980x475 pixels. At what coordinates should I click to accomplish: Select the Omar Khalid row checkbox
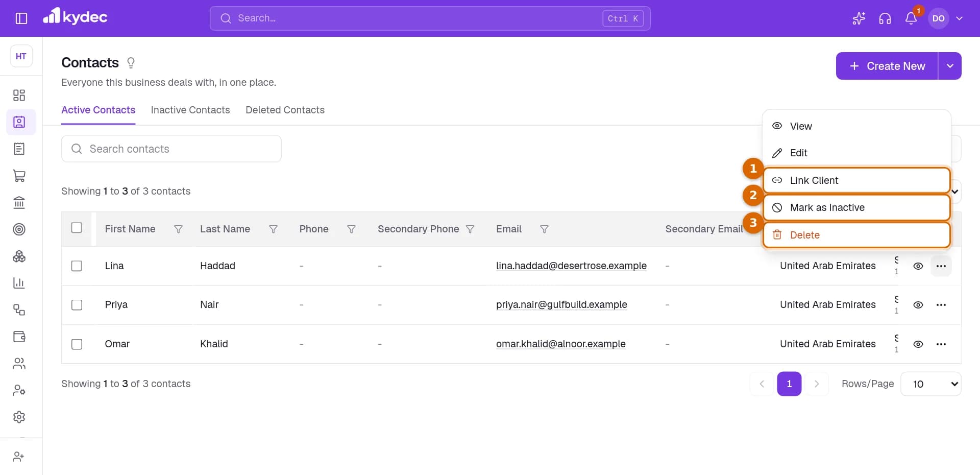(x=77, y=344)
